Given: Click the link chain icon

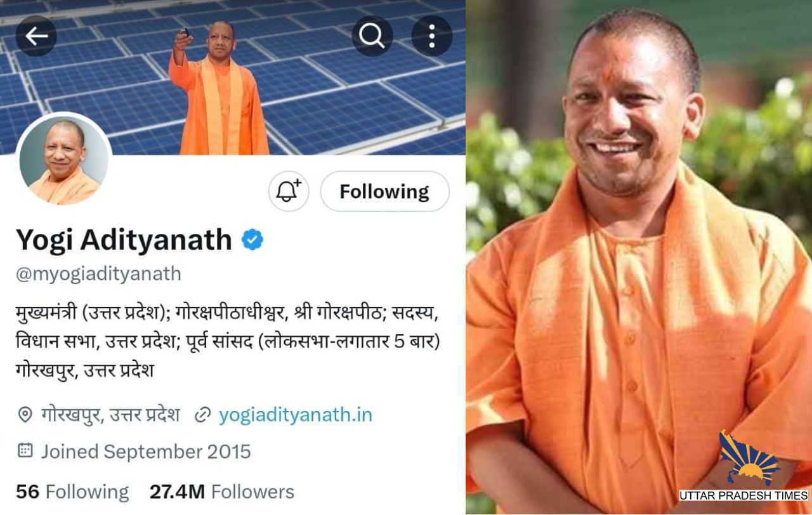Looking at the screenshot, I should click(202, 415).
